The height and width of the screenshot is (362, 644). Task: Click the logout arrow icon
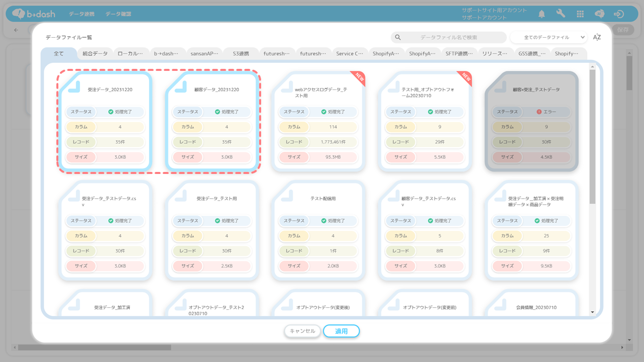click(619, 14)
